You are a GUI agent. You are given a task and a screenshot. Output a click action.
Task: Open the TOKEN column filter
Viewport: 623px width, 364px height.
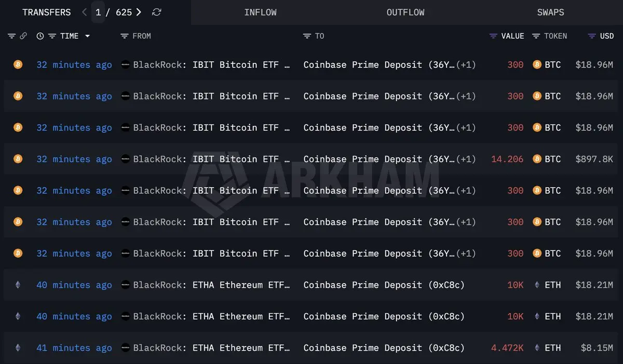(x=536, y=36)
